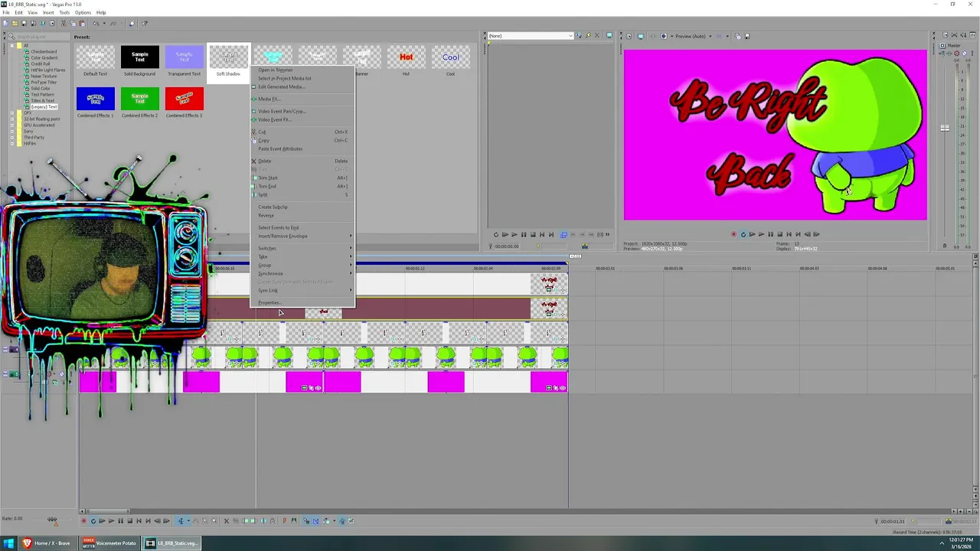Select the Transparent Text preset thumbnail
Image resolution: width=980 pixels, height=551 pixels.
pos(185,57)
